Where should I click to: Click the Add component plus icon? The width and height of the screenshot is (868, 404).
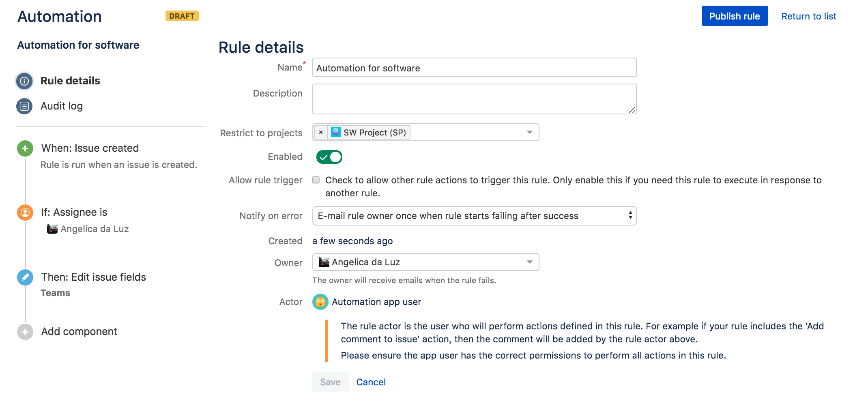(x=25, y=331)
